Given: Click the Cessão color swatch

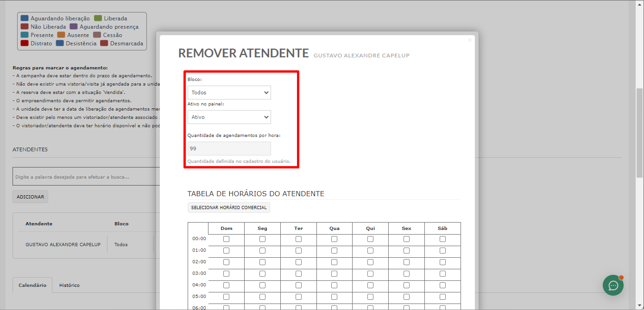Looking at the screenshot, I should pyautogui.click(x=97, y=35).
